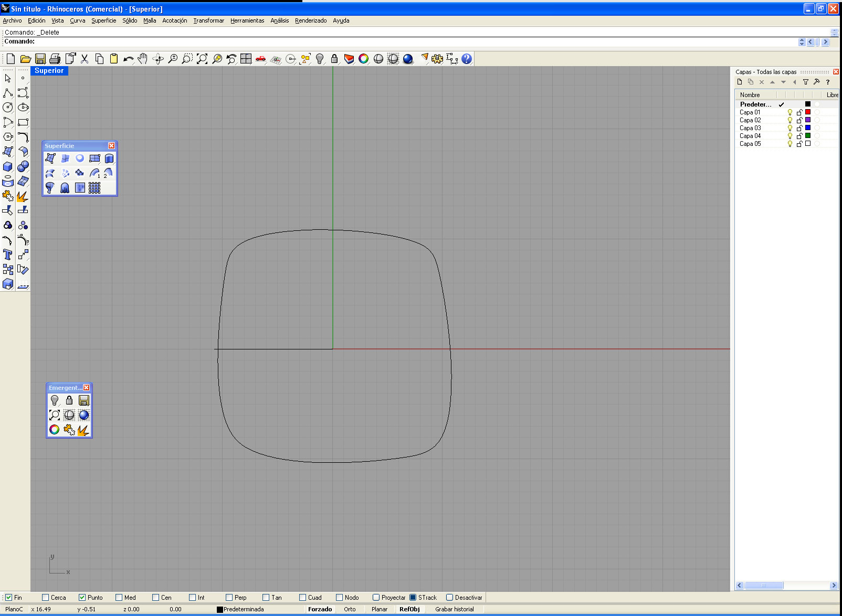Open the Renderizado menu
The image size is (842, 616).
pos(311,20)
